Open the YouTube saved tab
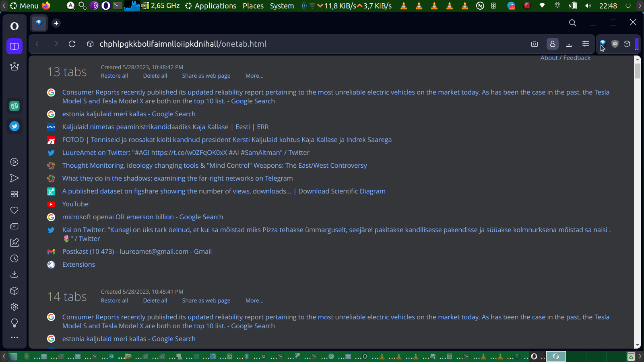 click(75, 204)
